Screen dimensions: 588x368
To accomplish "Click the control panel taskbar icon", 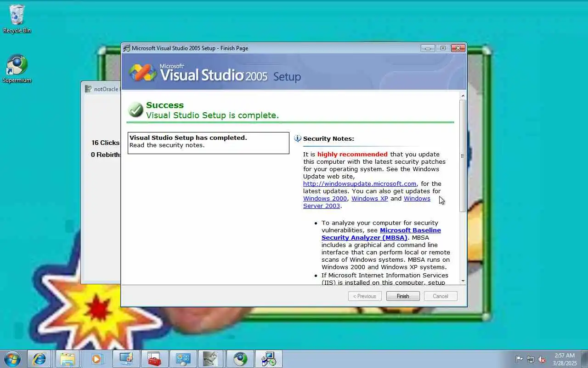I will 182,359.
